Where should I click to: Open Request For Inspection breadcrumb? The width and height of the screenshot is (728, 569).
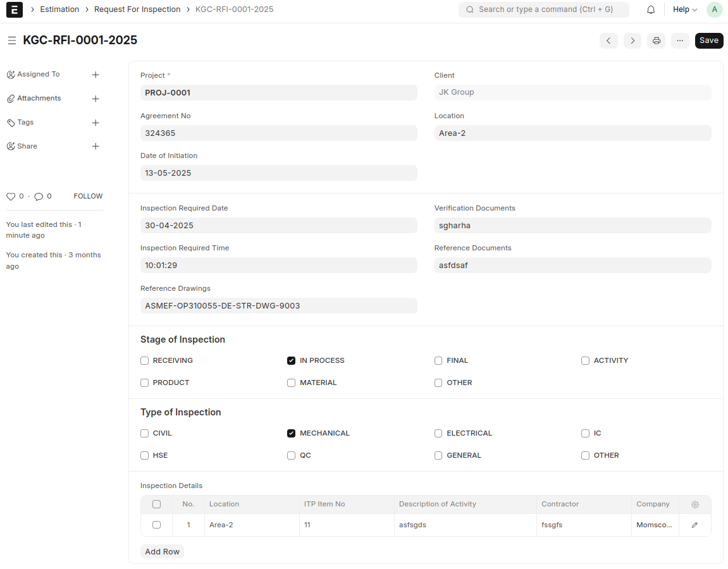tap(137, 9)
